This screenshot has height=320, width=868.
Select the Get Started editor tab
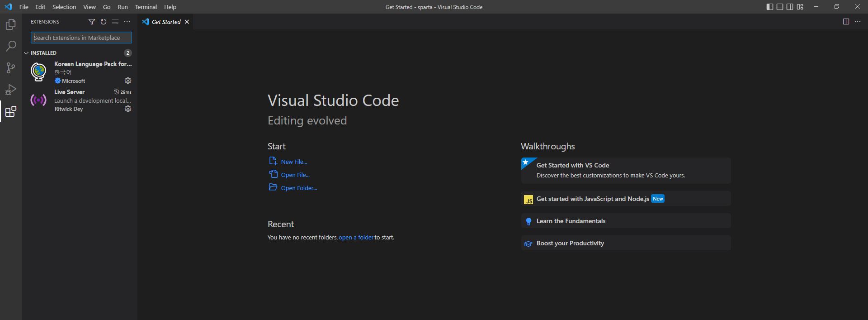click(165, 22)
